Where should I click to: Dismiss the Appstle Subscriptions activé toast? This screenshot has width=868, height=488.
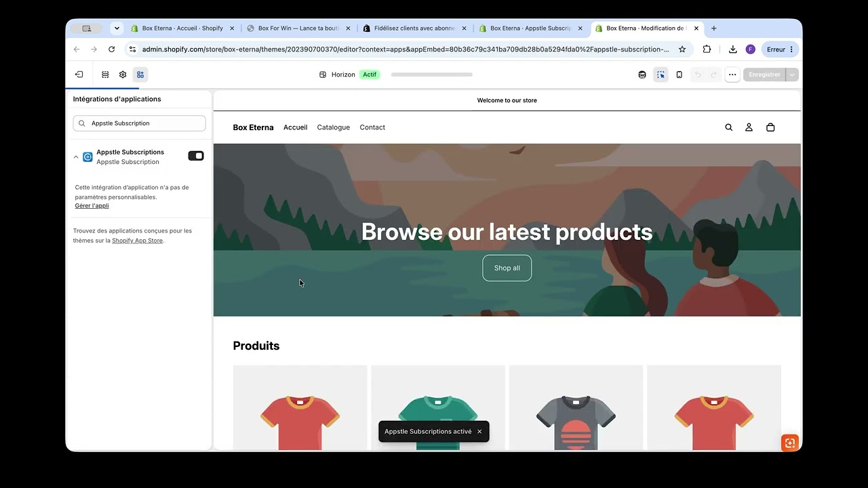point(479,432)
